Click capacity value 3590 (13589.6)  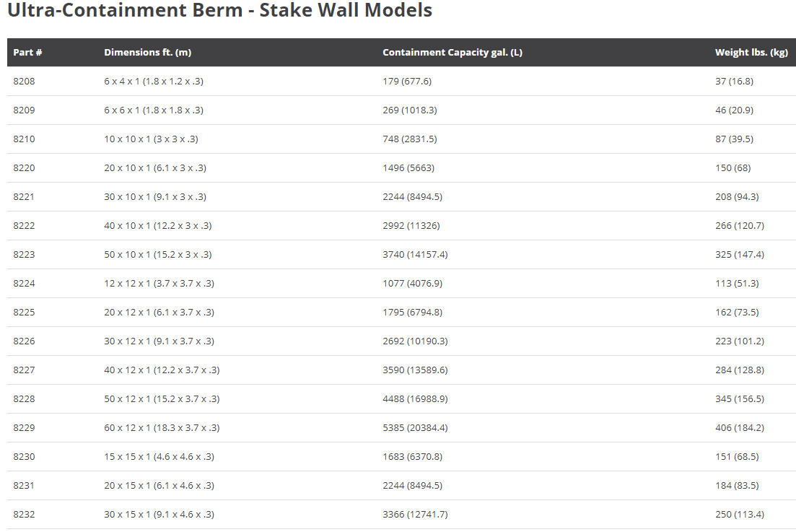click(415, 370)
